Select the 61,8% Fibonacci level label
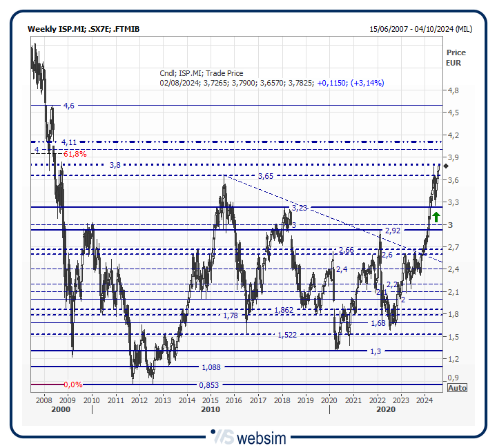497x448 pixels. pyautogui.click(x=75, y=154)
